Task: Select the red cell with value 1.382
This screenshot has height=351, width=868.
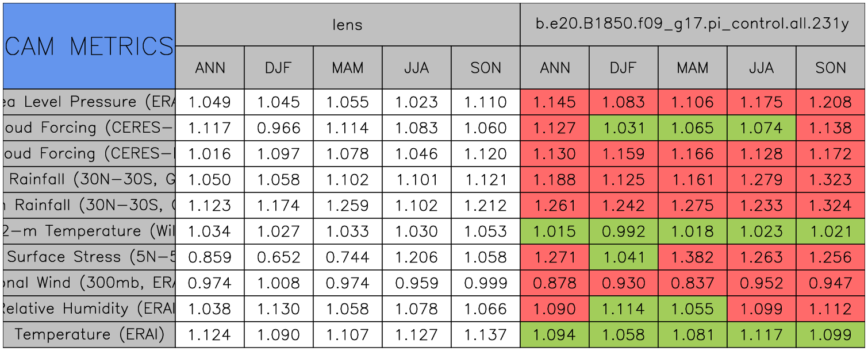Action: coord(692,257)
